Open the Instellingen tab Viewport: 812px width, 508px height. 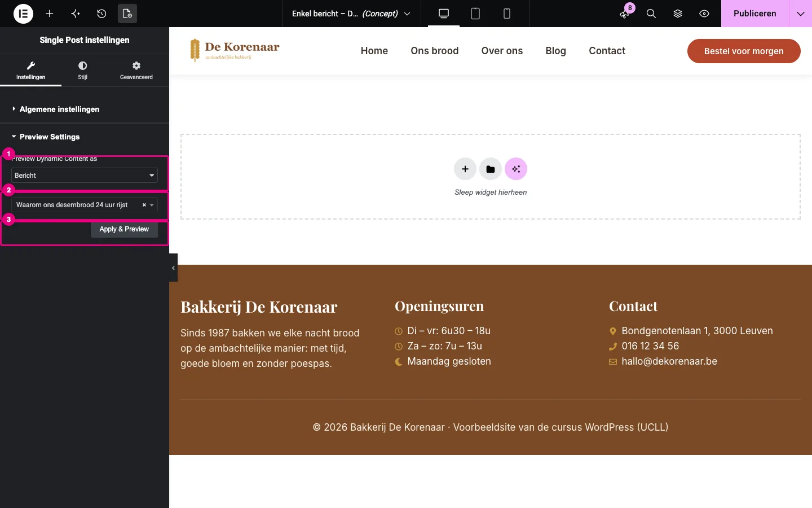pos(31,71)
